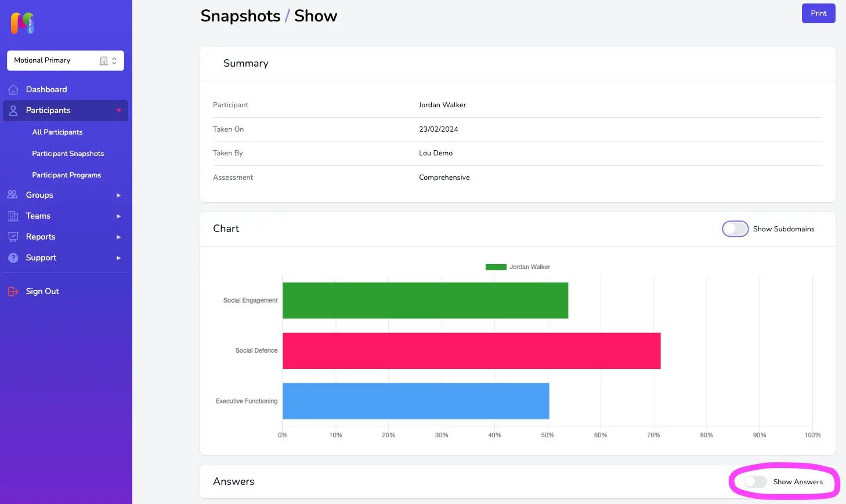Viewport: 846px width, 504px height.
Task: Click the Jordan Walker chart legend label
Action: tap(530, 267)
